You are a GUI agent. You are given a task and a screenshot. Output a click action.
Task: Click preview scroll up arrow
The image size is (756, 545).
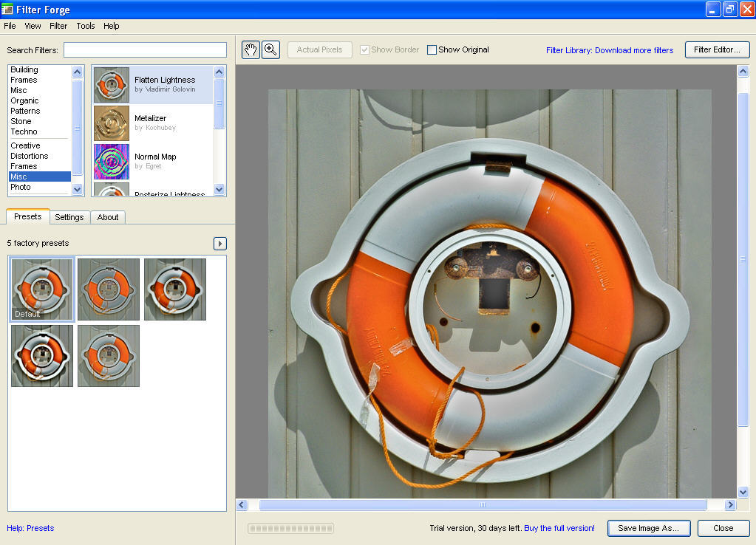coord(743,72)
